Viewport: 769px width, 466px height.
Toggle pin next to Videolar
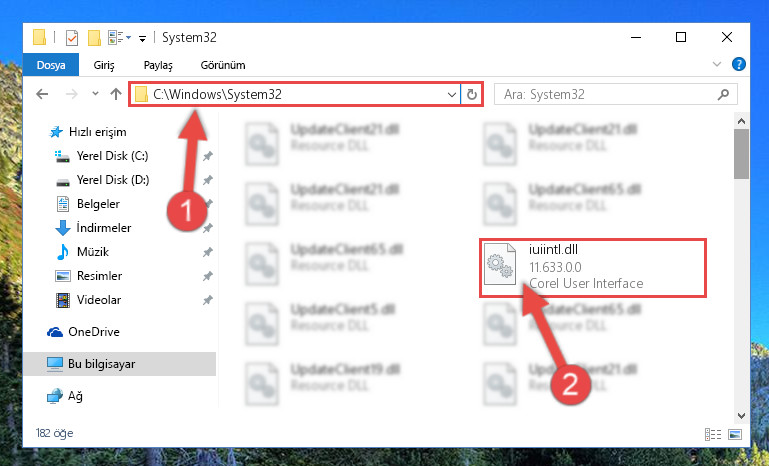point(207,300)
